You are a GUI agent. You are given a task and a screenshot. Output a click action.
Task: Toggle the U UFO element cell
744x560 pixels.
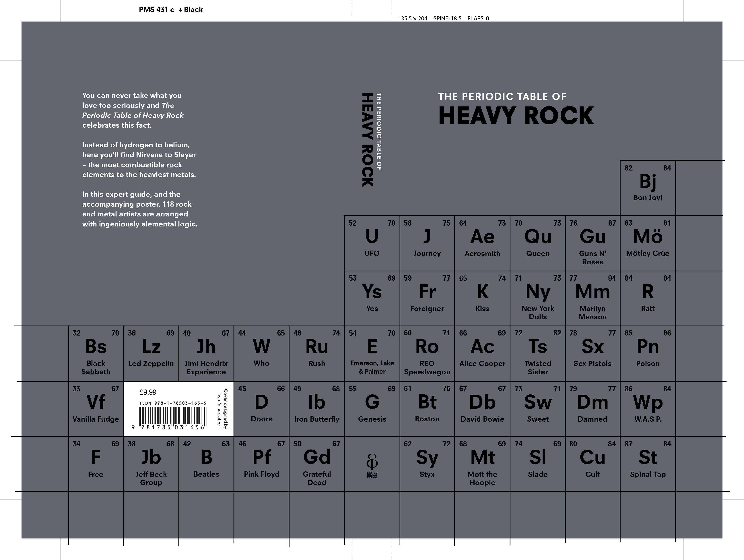372,242
